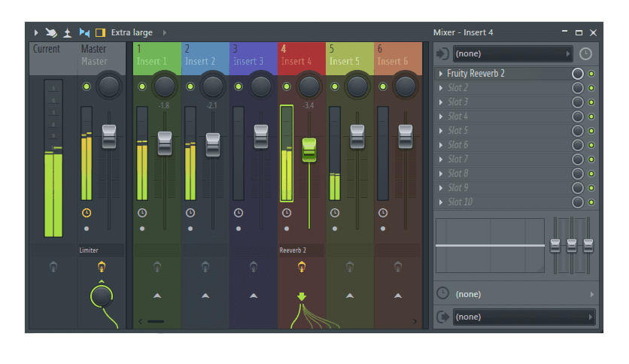Open the mixer options menu arrow

(35, 32)
